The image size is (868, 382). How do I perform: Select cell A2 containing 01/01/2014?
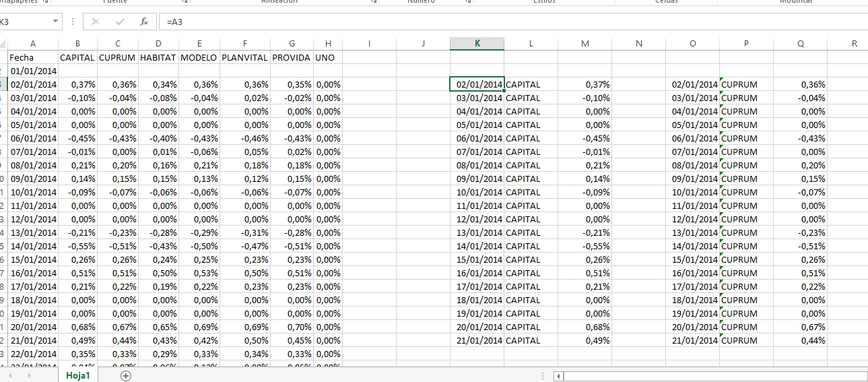click(x=33, y=71)
